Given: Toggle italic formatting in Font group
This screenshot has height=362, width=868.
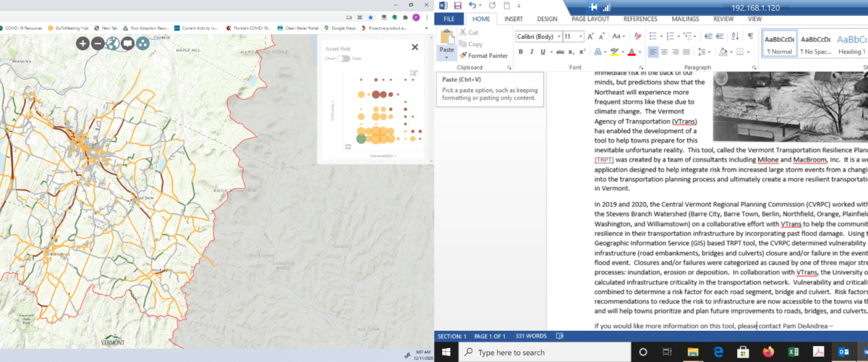Looking at the screenshot, I should click(x=532, y=52).
